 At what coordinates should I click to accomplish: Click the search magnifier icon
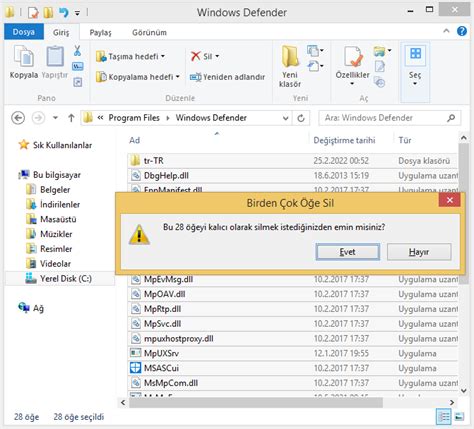coord(451,118)
